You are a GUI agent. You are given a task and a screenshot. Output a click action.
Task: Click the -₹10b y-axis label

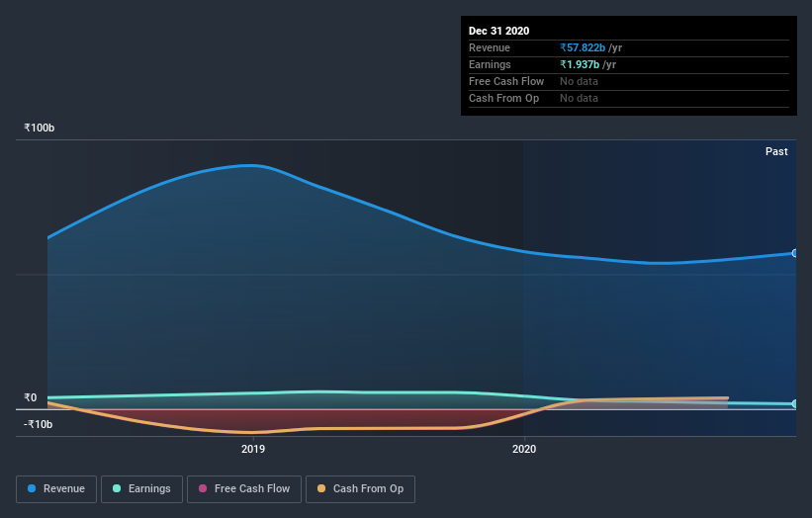point(39,424)
